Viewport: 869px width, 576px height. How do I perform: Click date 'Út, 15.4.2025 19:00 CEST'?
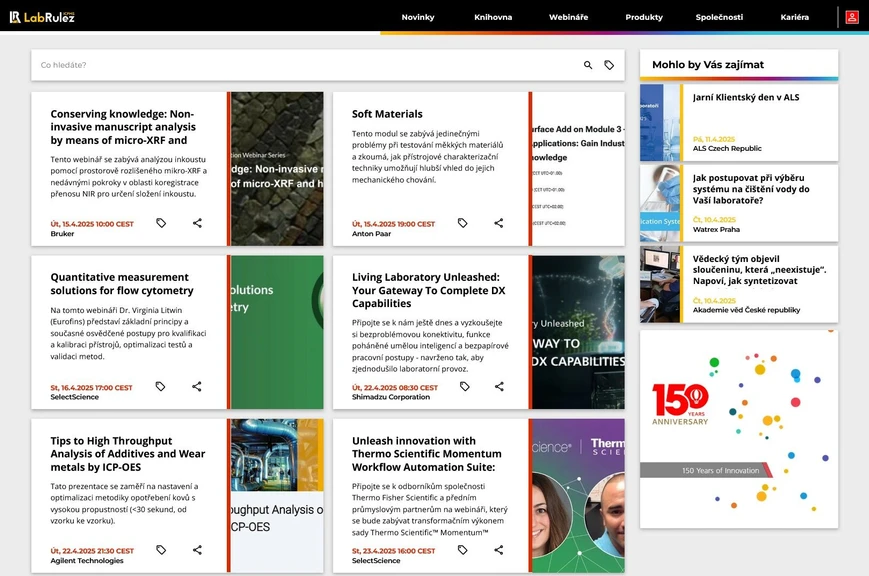click(393, 224)
